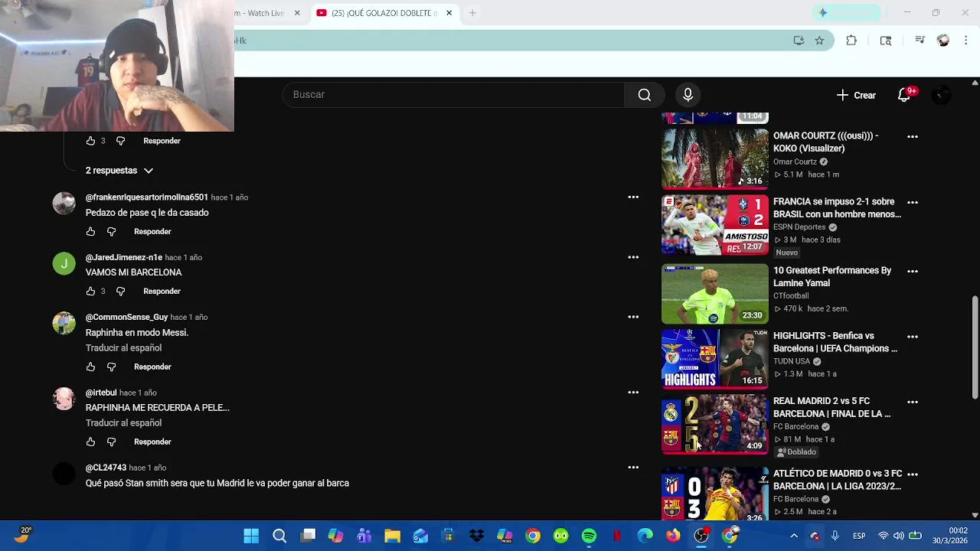This screenshot has height=551, width=980.
Task: Close the ¡QUÉ GOLAZO! YouTube tab
Action: tap(449, 13)
